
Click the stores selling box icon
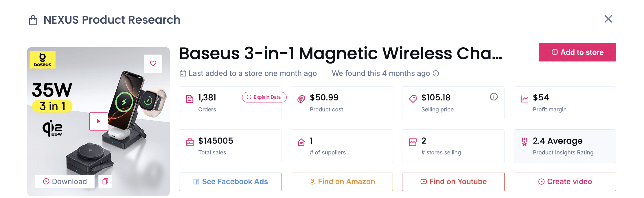[413, 141]
